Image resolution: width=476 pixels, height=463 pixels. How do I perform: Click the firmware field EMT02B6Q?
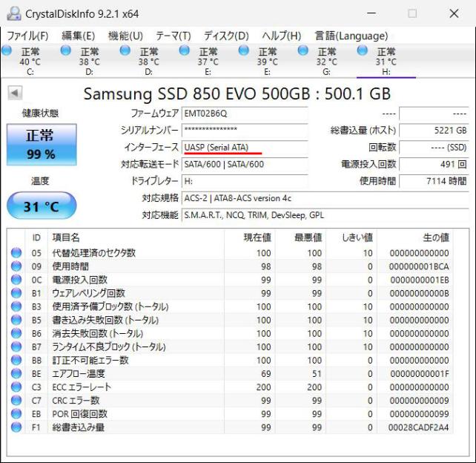point(245,114)
